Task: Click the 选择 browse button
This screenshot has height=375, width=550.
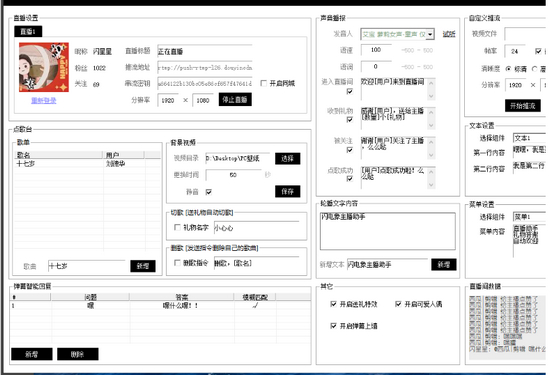Action: (288, 159)
